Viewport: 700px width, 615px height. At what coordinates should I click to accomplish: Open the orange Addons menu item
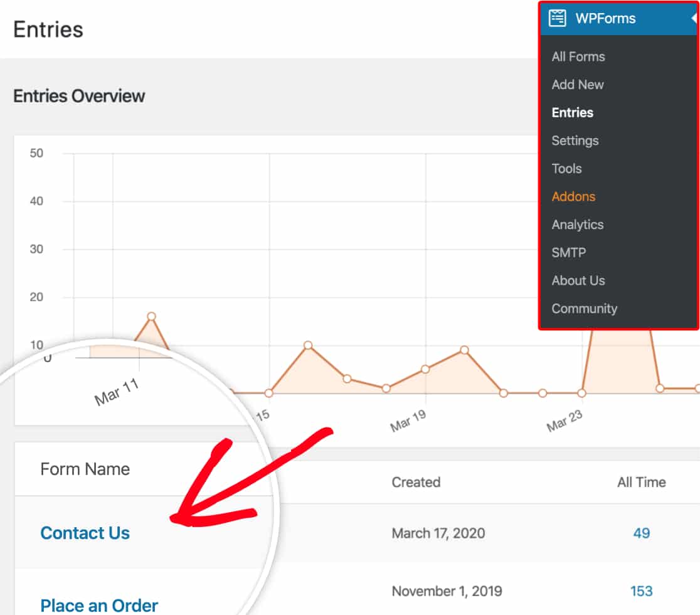573,196
